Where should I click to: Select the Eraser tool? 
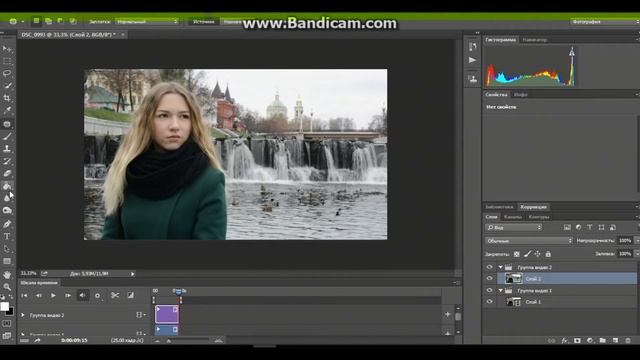7,173
